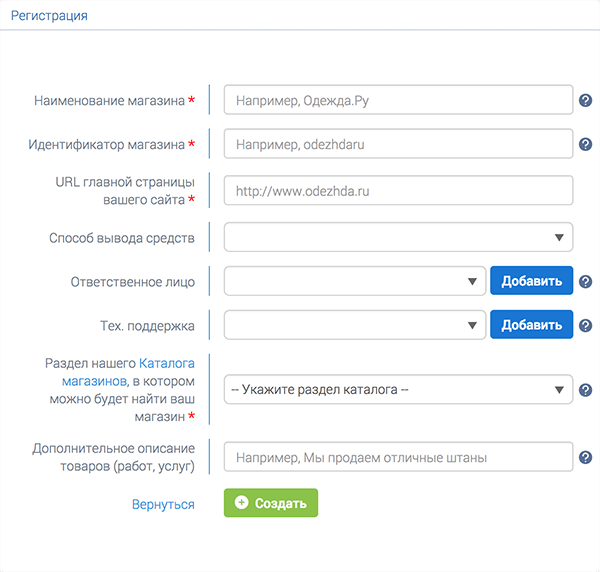Follow the Вернуться link

point(163,504)
